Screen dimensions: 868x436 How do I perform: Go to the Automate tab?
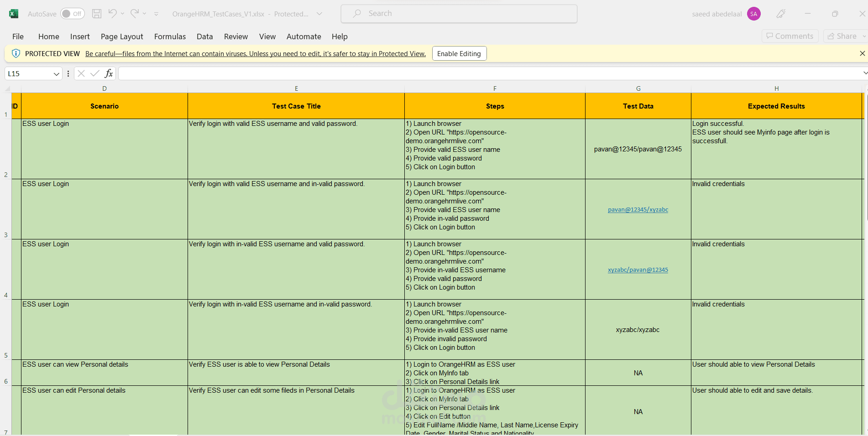coord(304,36)
